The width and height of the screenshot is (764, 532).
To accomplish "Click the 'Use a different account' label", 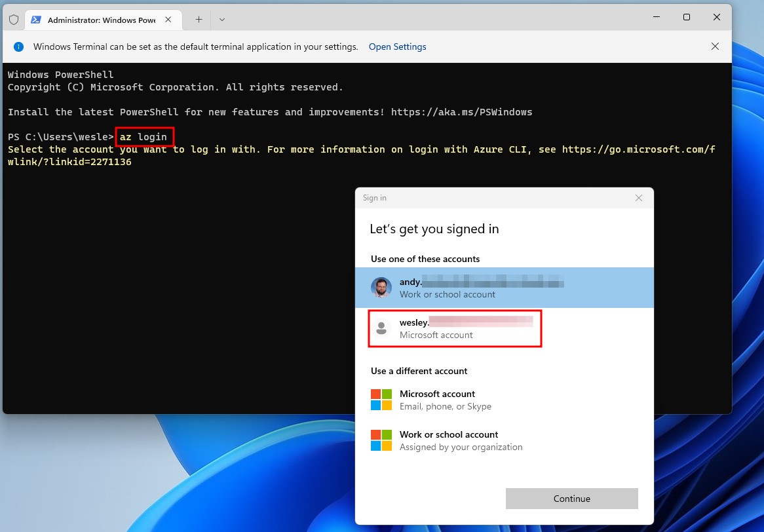I will click(419, 371).
